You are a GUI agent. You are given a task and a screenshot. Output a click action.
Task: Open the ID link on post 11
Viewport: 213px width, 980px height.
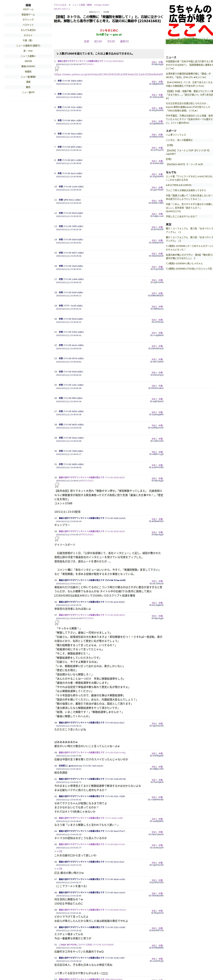(156, 203)
